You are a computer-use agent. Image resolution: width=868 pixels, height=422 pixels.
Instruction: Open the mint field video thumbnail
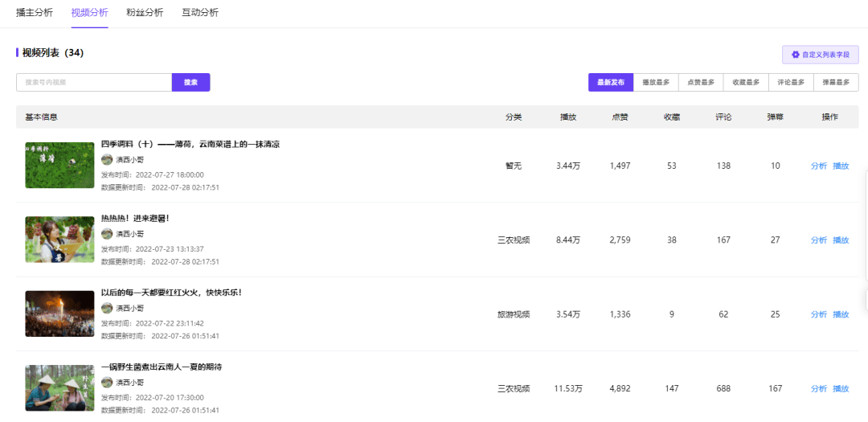(x=59, y=165)
